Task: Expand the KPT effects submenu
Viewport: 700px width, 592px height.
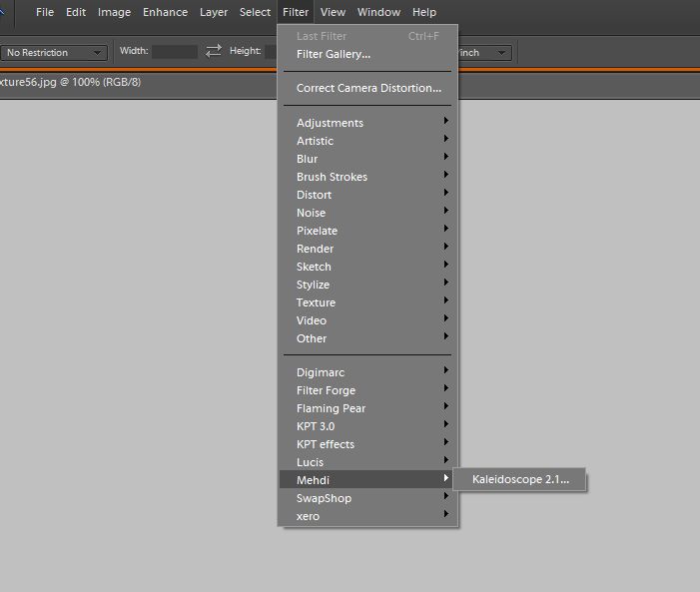Action: point(325,444)
